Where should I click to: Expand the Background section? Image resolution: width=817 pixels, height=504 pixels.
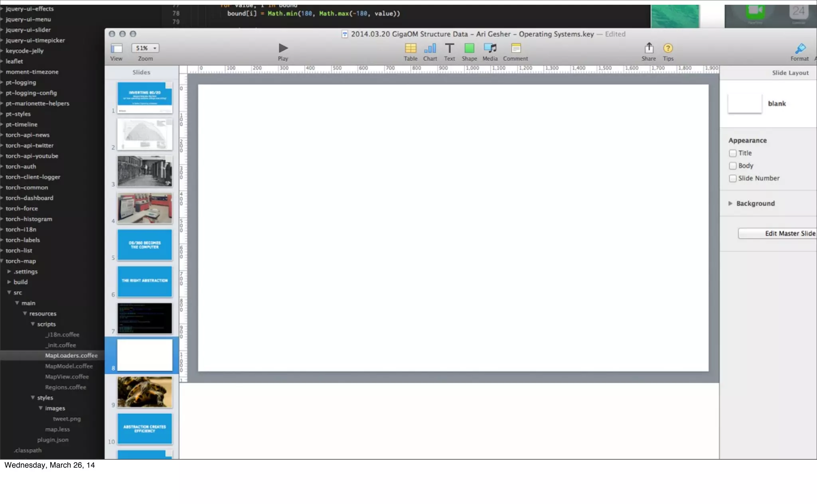pos(730,203)
